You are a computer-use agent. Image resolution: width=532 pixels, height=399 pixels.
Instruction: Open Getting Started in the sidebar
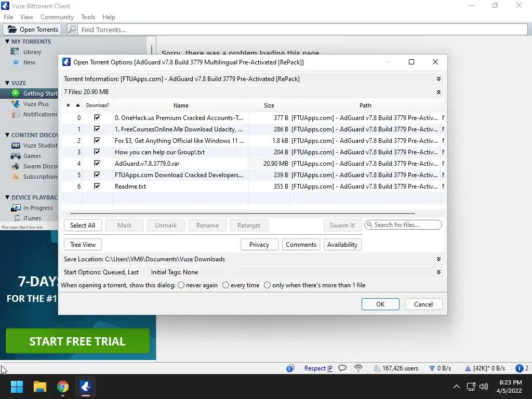[x=34, y=94]
